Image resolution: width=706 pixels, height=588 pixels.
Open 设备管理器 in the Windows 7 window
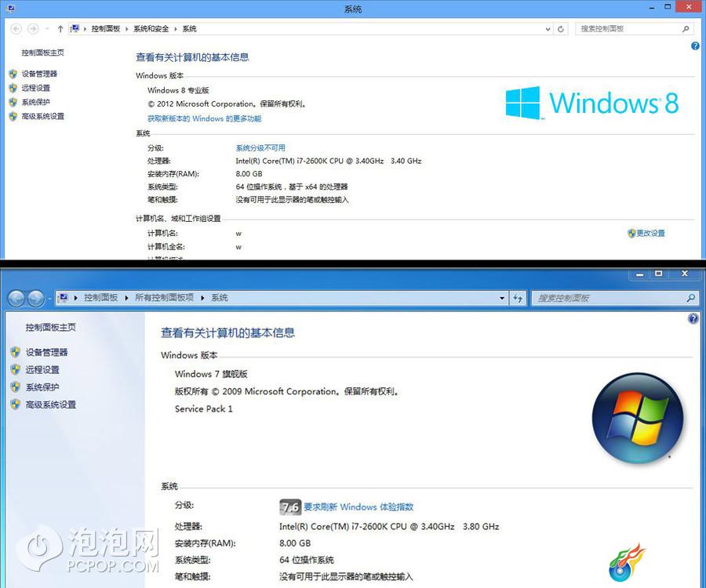click(x=47, y=352)
